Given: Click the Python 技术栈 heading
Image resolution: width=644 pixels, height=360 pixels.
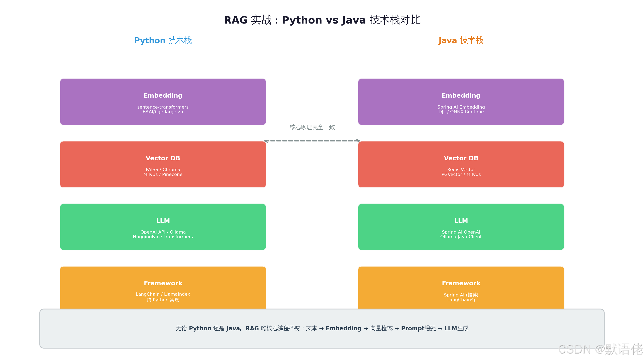Looking at the screenshot, I should (x=163, y=40).
